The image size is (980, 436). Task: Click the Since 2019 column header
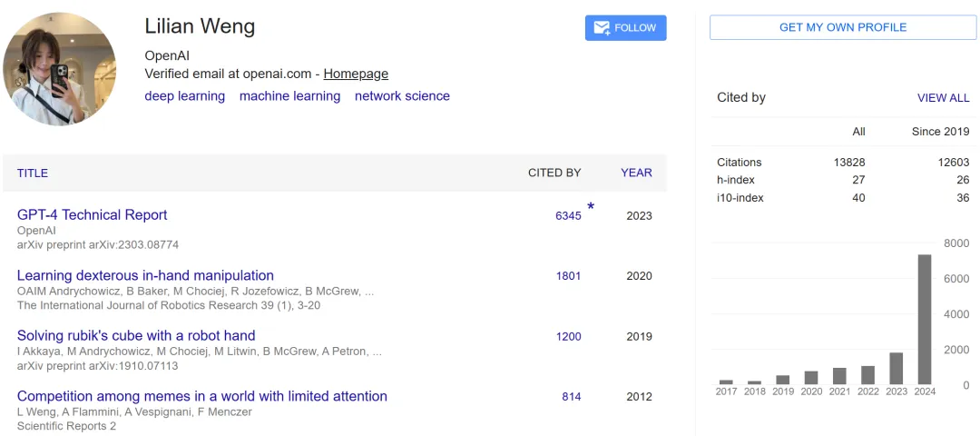point(941,132)
